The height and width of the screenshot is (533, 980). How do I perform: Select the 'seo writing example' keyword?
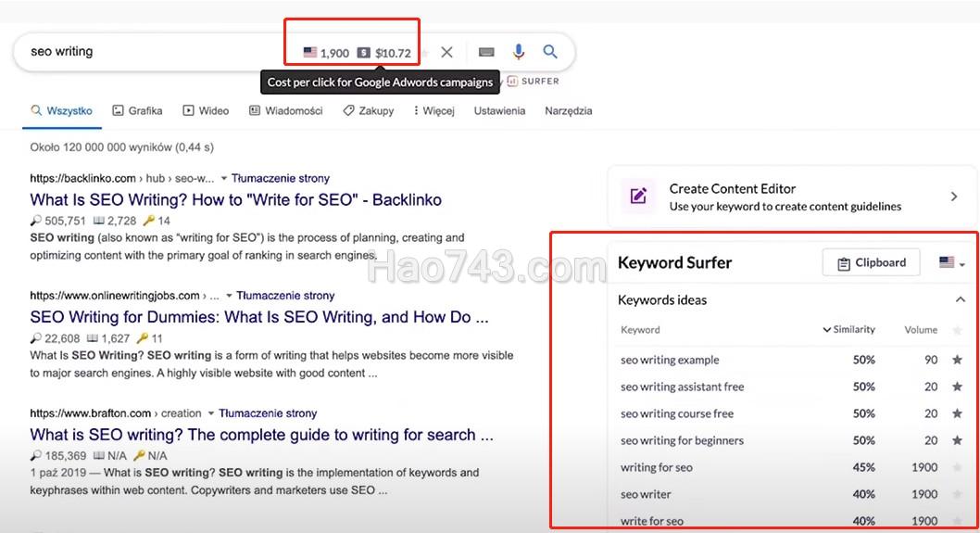pyautogui.click(x=670, y=360)
